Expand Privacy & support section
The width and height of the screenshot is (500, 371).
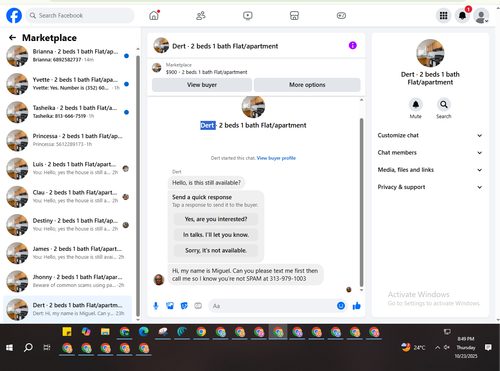click(430, 187)
